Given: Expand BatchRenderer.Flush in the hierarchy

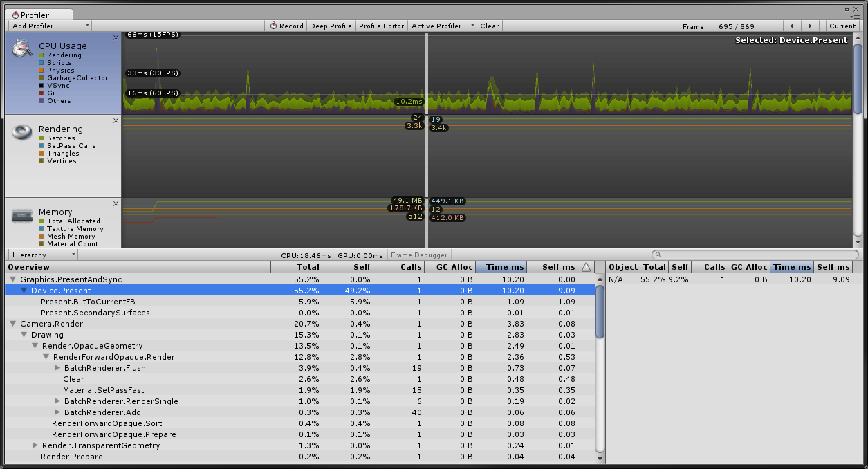Looking at the screenshot, I should coord(58,368).
